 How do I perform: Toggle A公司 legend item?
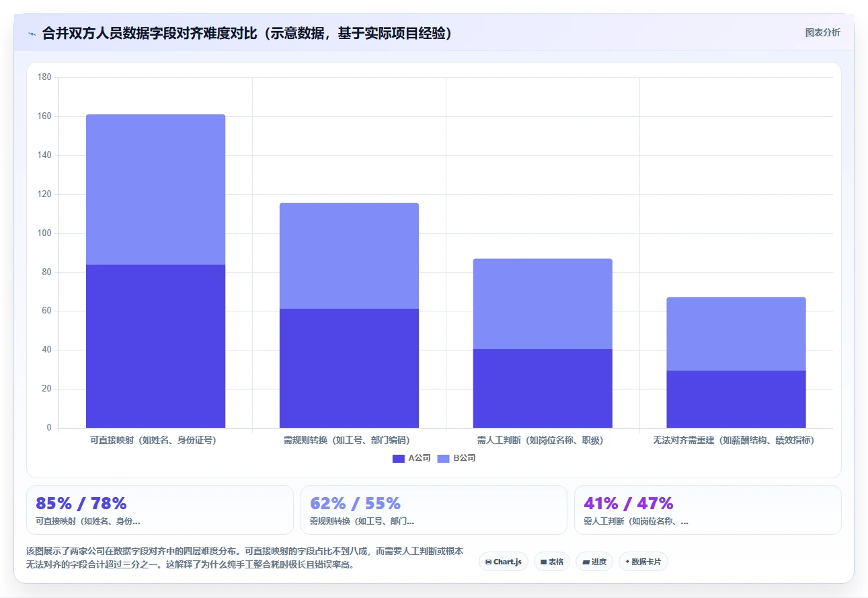(x=411, y=458)
